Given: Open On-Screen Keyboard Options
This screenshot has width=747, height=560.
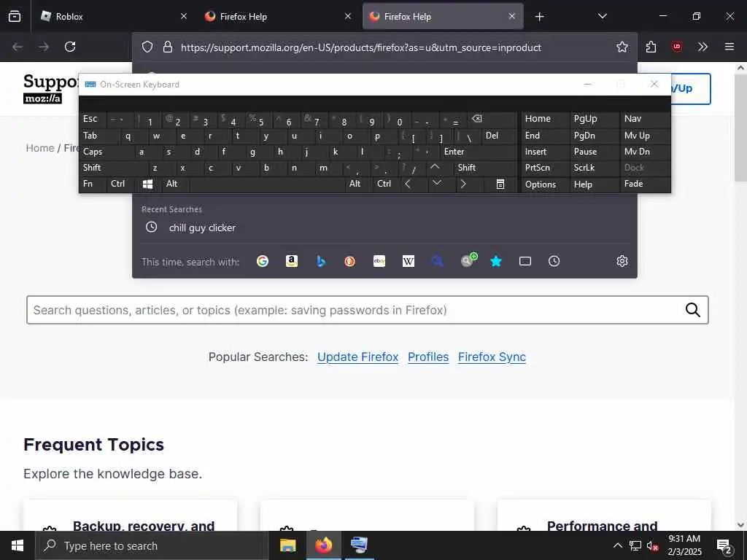Looking at the screenshot, I should click(544, 184).
